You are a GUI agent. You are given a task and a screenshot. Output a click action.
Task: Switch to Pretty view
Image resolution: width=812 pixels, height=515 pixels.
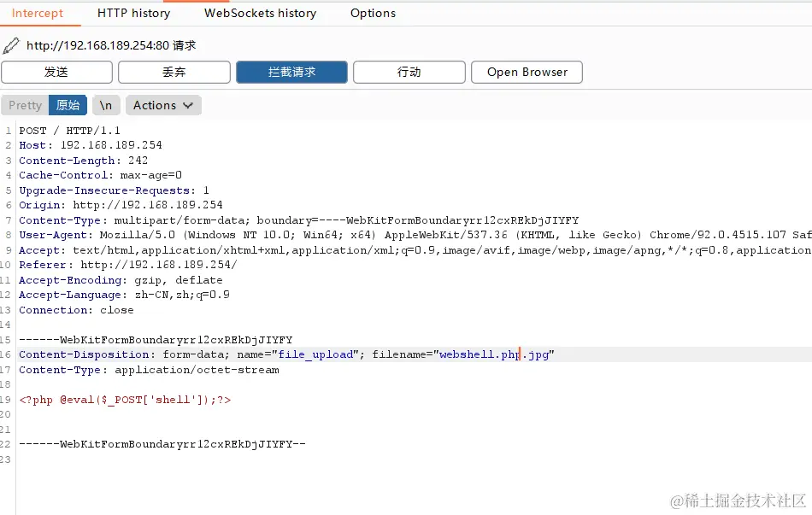[x=25, y=105]
